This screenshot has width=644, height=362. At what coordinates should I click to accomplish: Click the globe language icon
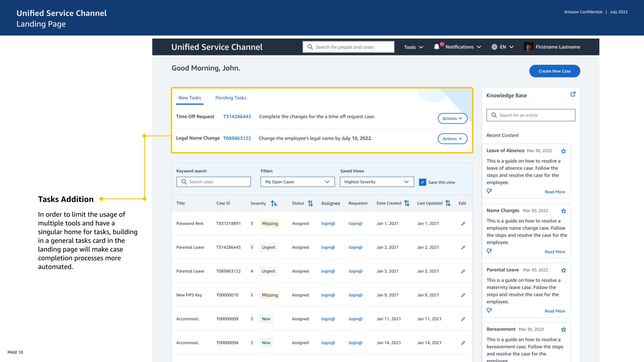[x=494, y=47]
